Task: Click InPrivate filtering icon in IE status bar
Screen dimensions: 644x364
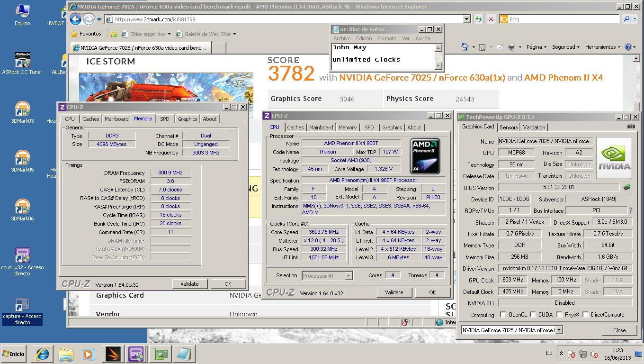Action: [405, 322]
